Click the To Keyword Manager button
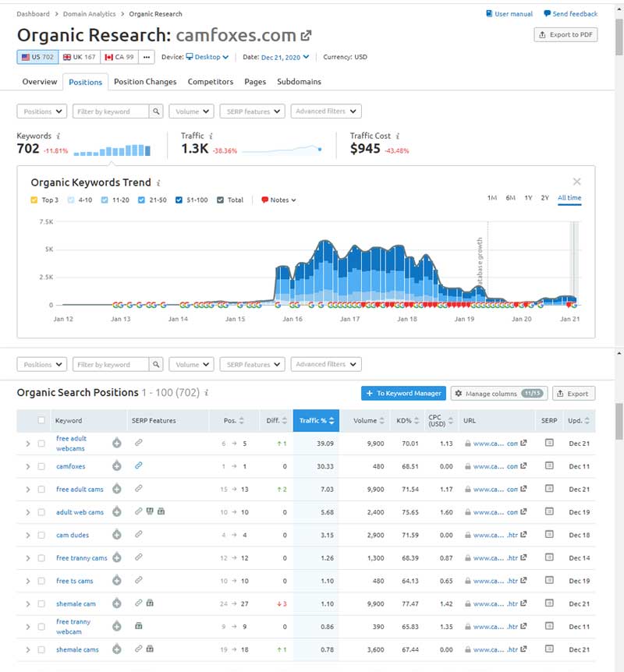624x672 pixels. [403, 394]
